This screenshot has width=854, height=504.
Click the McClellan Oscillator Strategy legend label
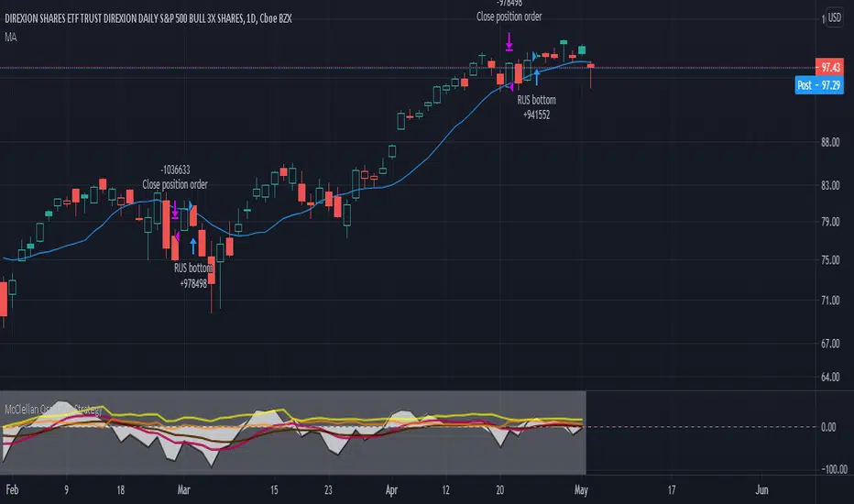[53, 410]
